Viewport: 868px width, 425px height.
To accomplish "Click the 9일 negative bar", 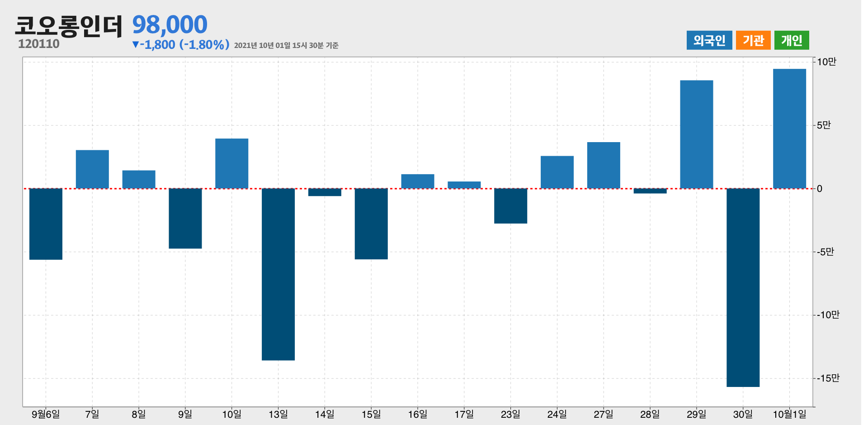I will 185,219.
